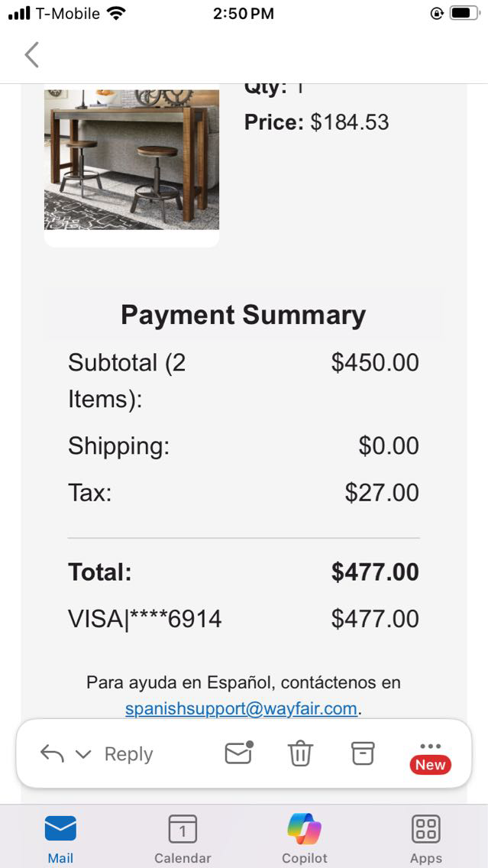Switch to the Mail tab
Screen dimensions: 488x868
60,837
